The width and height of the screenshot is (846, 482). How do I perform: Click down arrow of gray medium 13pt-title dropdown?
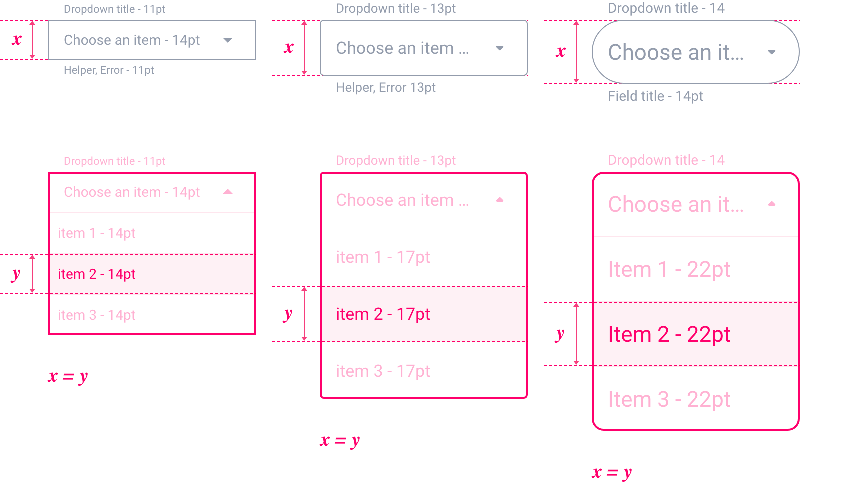pos(500,48)
